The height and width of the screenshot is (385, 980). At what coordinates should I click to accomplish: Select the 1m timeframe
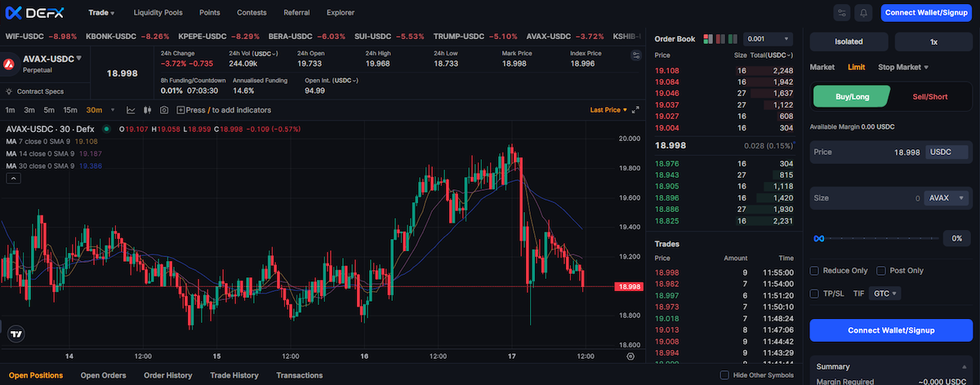(10, 110)
